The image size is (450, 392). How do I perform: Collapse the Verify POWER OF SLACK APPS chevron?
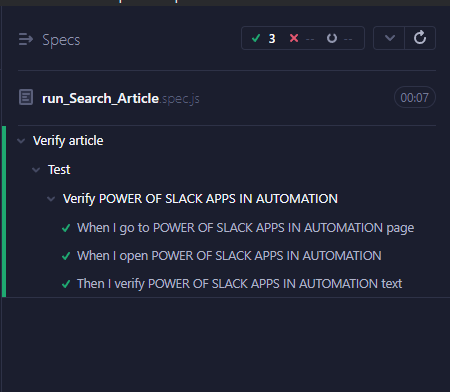[51, 199]
